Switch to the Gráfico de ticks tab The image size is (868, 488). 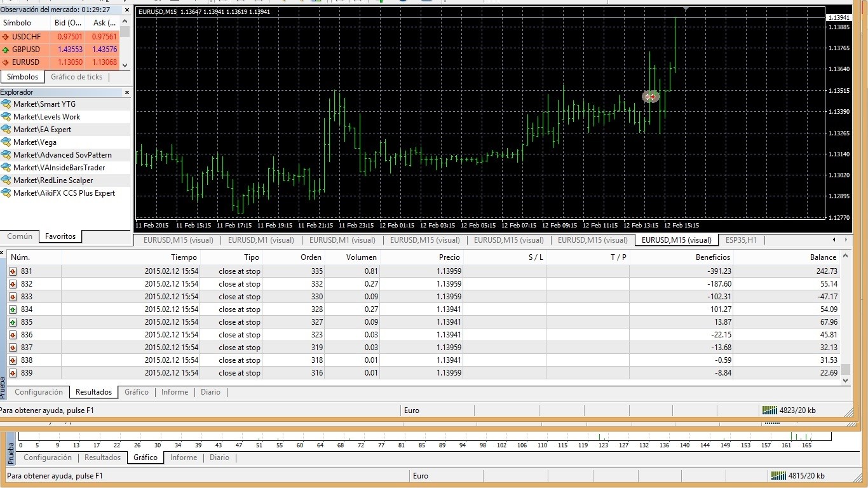[76, 77]
